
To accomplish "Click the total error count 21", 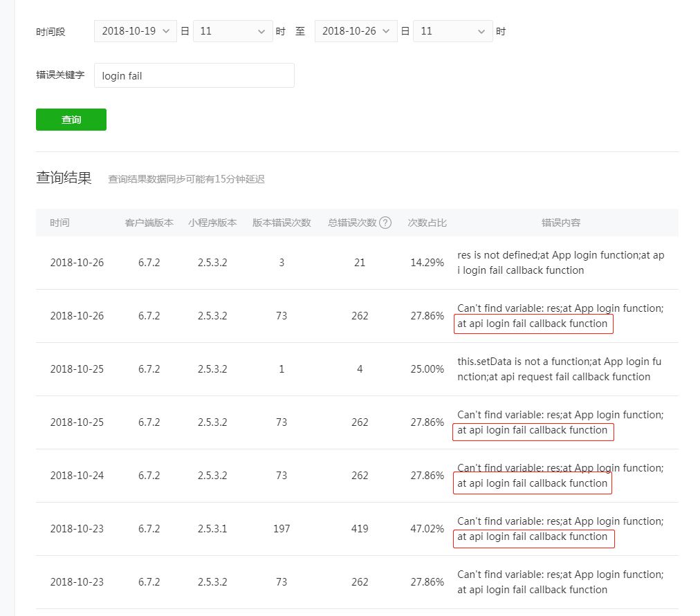I will (x=360, y=263).
